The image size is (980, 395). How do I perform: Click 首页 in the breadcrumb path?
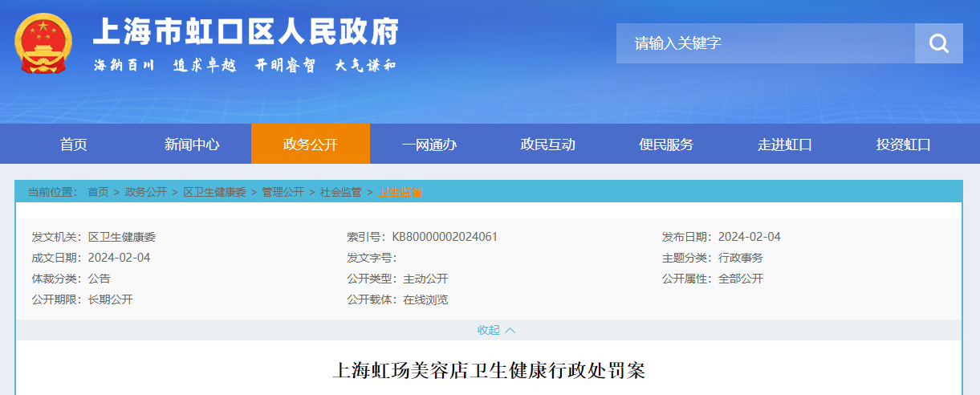pos(98,192)
